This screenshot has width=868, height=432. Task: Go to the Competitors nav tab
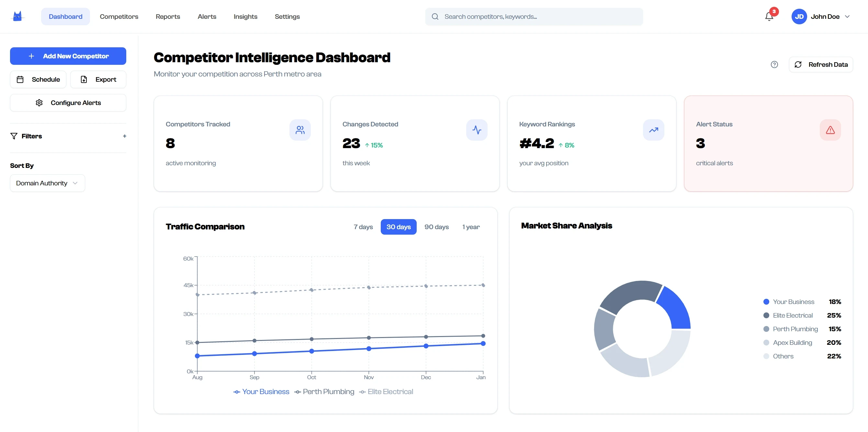click(119, 17)
